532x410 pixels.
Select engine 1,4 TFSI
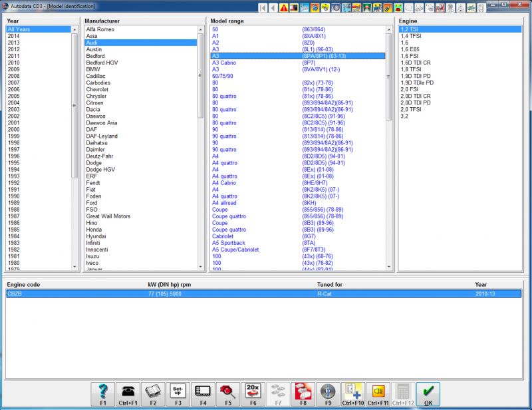click(460, 36)
